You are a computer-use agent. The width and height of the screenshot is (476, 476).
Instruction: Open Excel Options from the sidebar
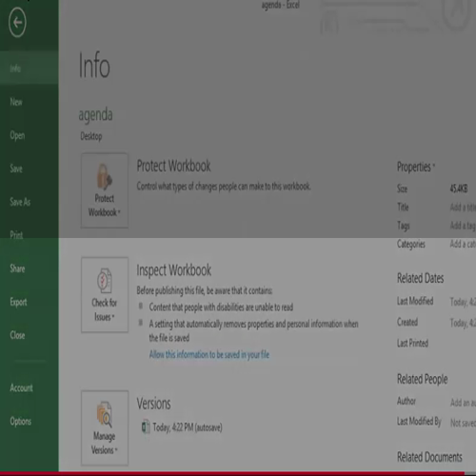click(30, 421)
